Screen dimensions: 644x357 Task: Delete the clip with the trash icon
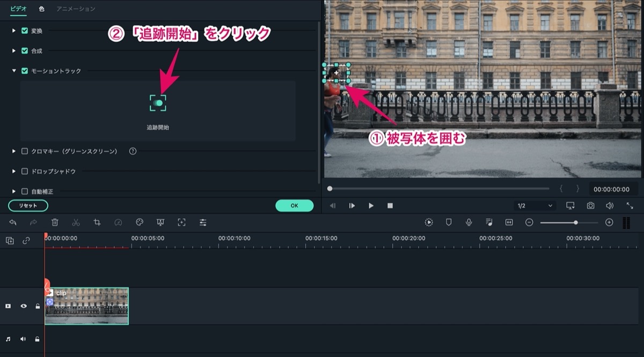[55, 222]
